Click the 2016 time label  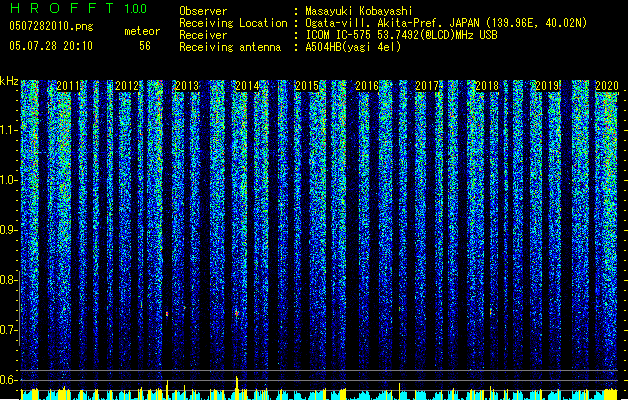point(367,86)
